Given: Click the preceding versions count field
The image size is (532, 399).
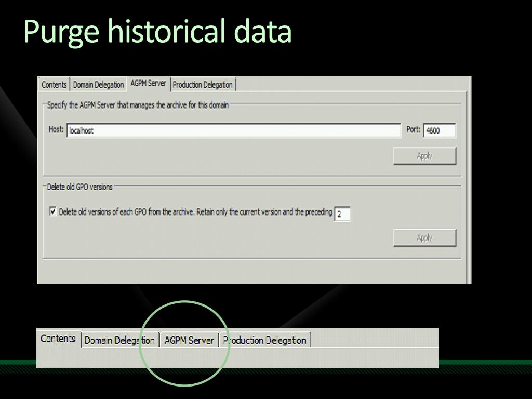Looking at the screenshot, I should [342, 214].
